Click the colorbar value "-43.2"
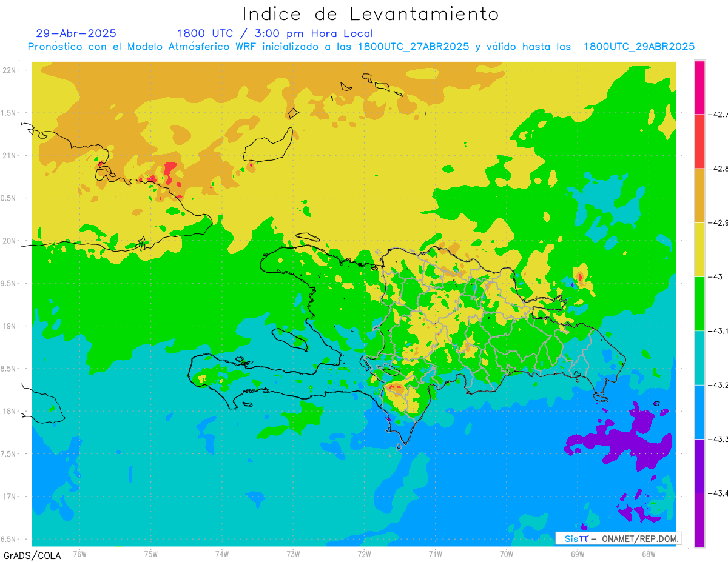This screenshot has height=562, width=728. (718, 385)
